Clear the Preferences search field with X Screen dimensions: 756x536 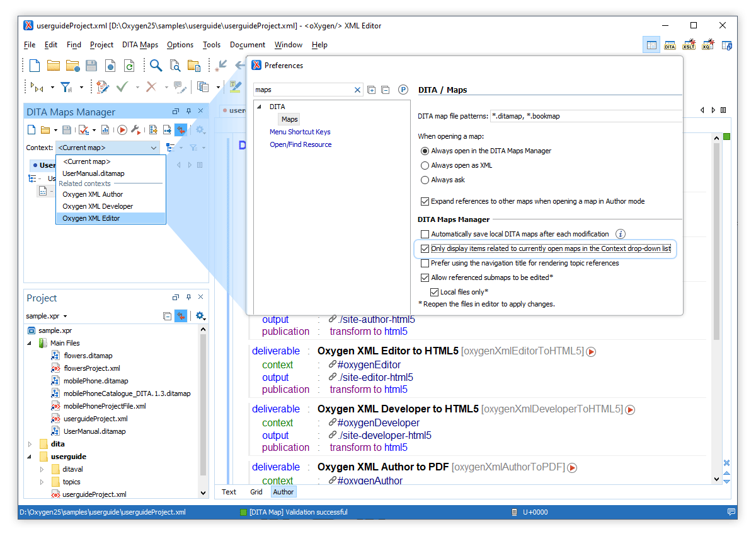click(358, 90)
